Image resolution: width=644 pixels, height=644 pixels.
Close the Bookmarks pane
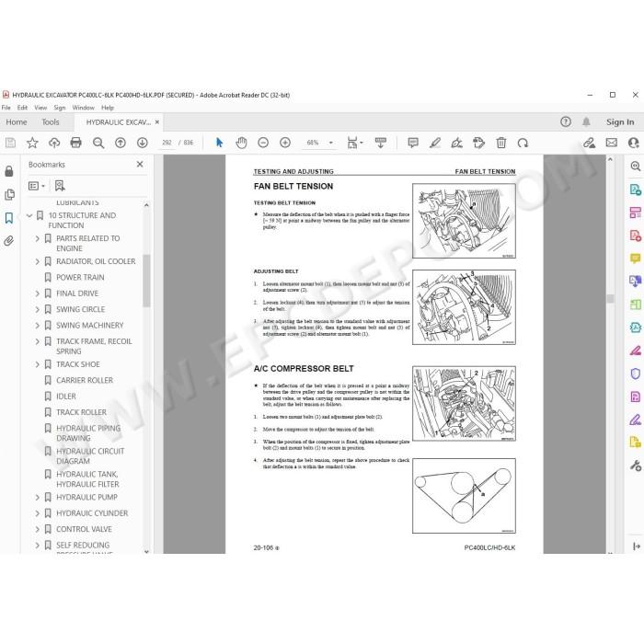click(x=140, y=165)
